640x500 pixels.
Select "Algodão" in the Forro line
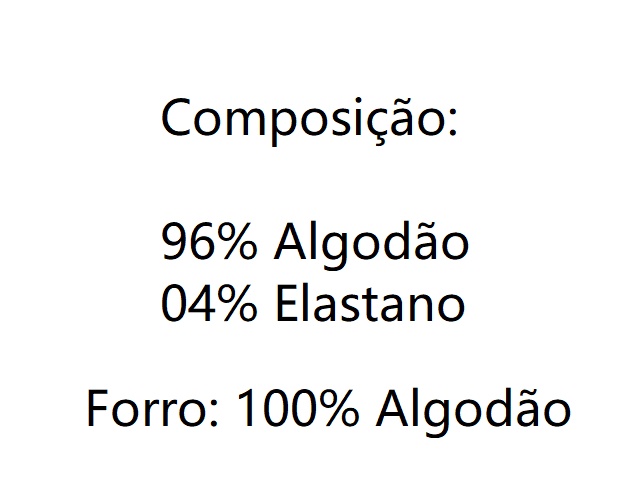474,410
